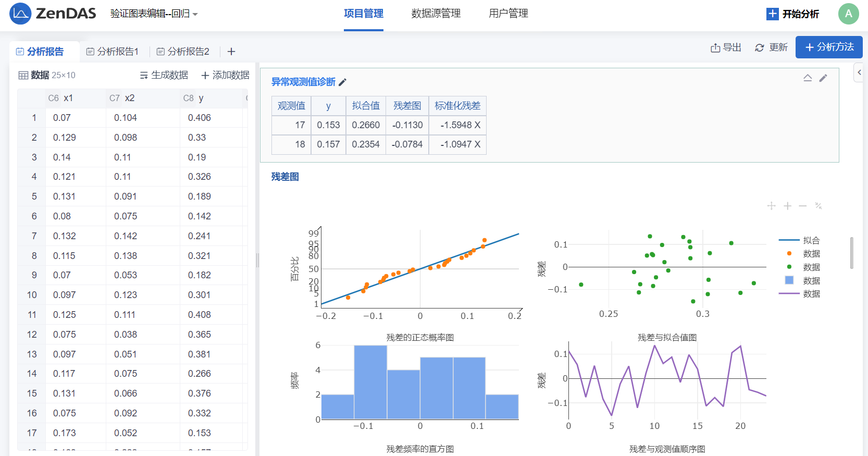This screenshot has height=456, width=868.
Task: Open 数据源管理 menu
Action: [436, 14]
